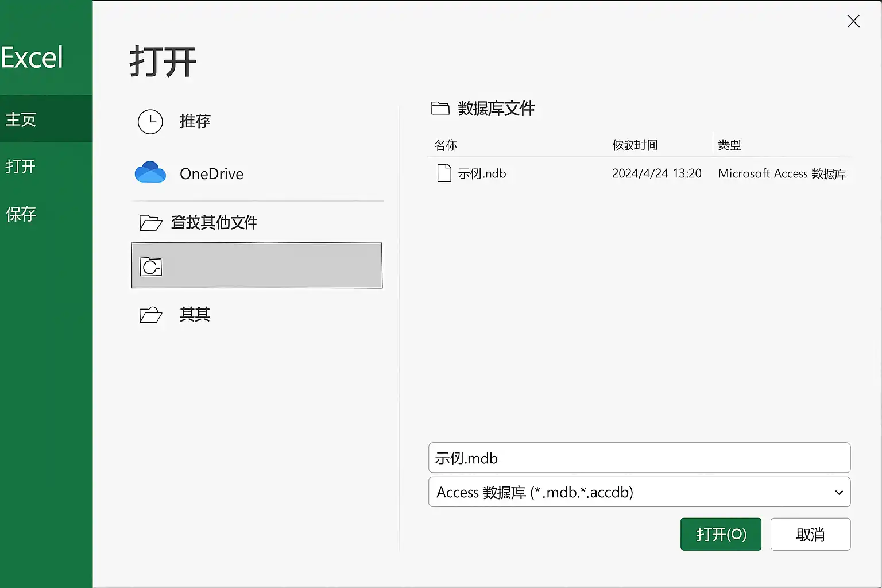Image resolution: width=882 pixels, height=588 pixels.
Task: Select the OneDrive cloud icon
Action: [x=150, y=172]
